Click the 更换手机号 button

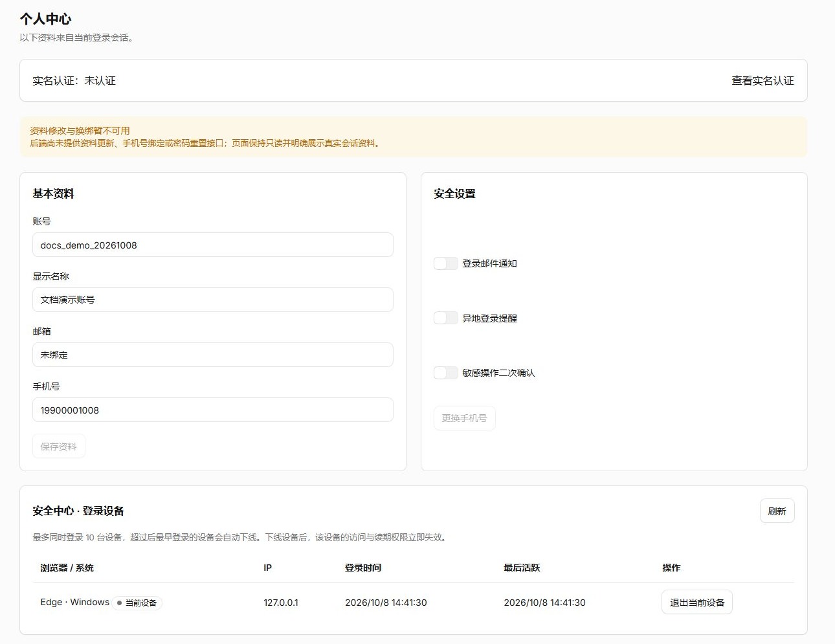point(465,418)
